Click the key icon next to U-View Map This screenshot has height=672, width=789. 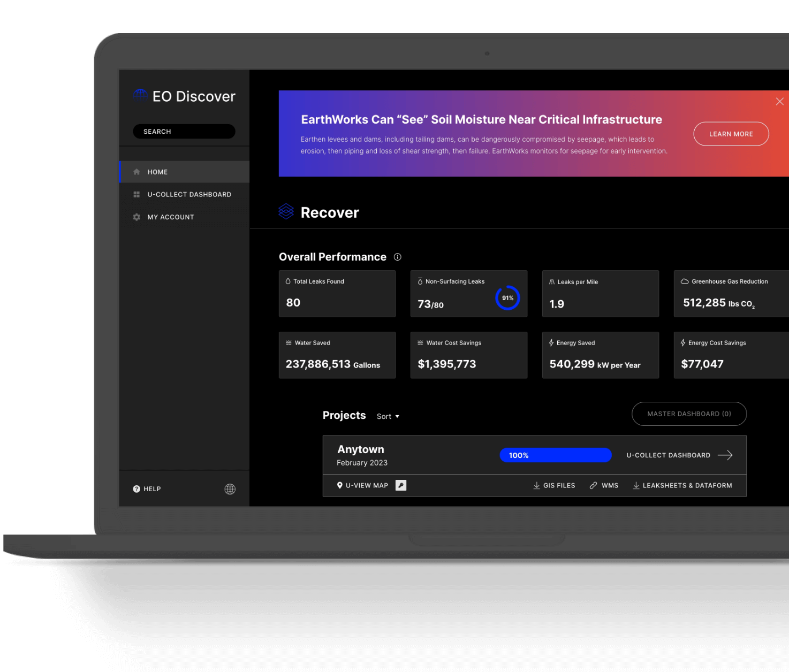[x=401, y=485]
